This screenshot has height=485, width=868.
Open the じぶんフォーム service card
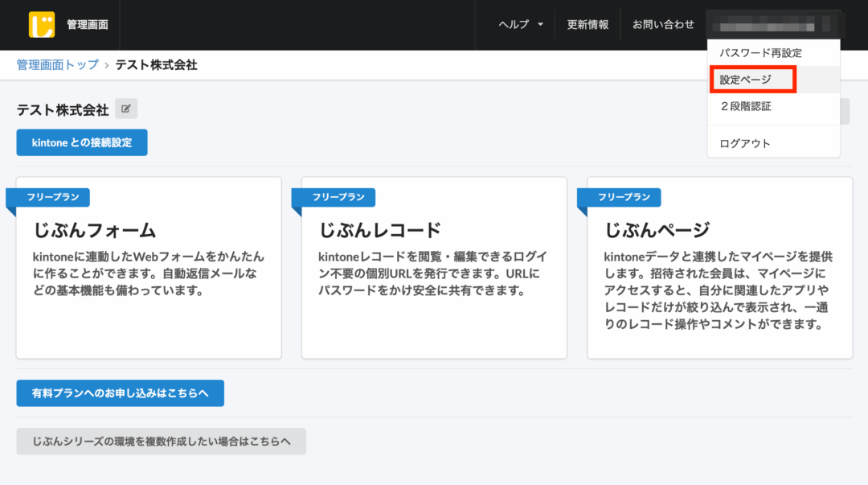(x=148, y=265)
